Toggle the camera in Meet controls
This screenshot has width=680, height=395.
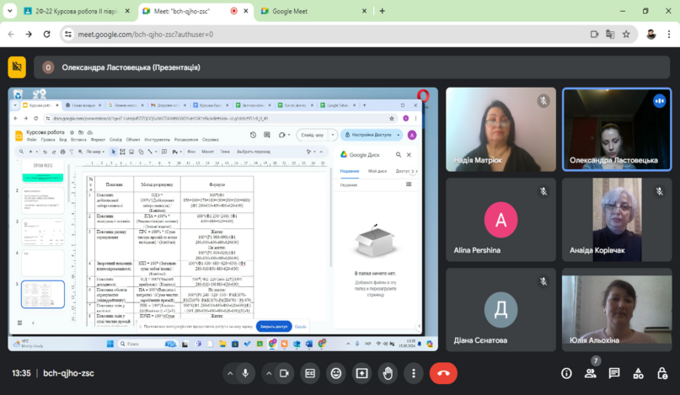[x=284, y=373]
